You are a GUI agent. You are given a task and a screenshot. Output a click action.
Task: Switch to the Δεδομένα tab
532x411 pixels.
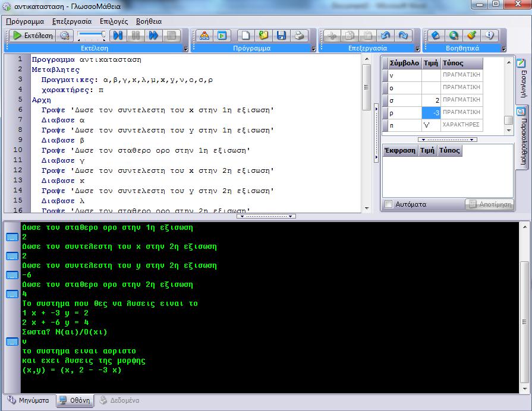click(x=119, y=400)
